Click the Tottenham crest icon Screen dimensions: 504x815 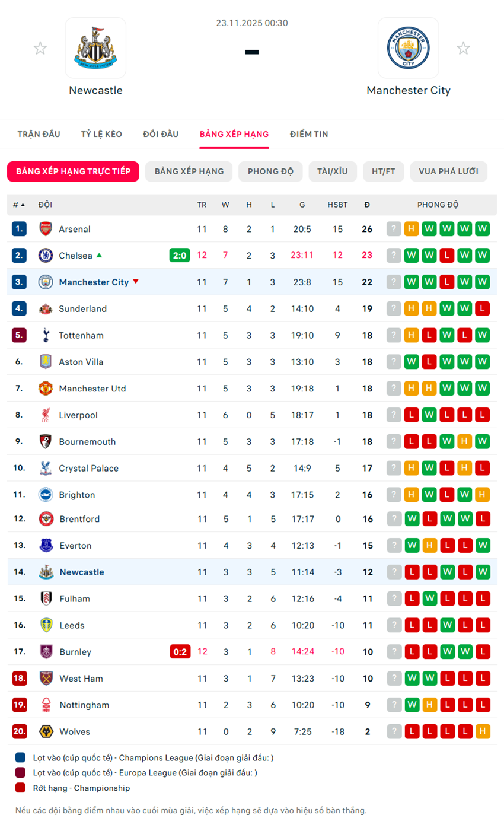pos(46,336)
